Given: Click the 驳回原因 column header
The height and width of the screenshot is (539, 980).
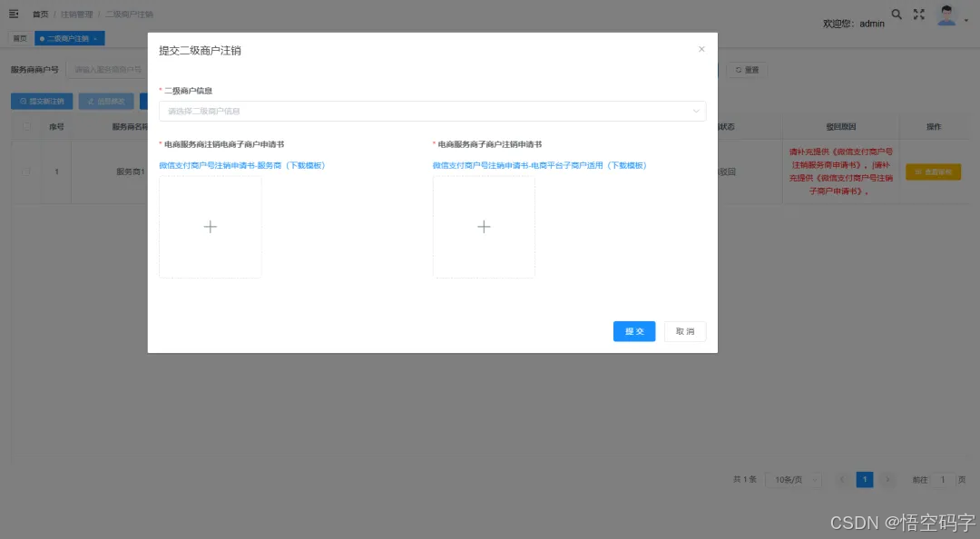Looking at the screenshot, I should (840, 126).
